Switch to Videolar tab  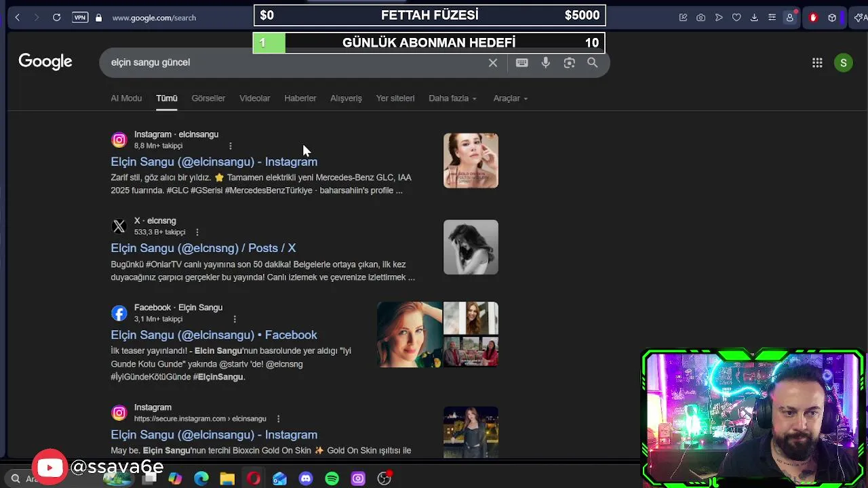(254, 98)
